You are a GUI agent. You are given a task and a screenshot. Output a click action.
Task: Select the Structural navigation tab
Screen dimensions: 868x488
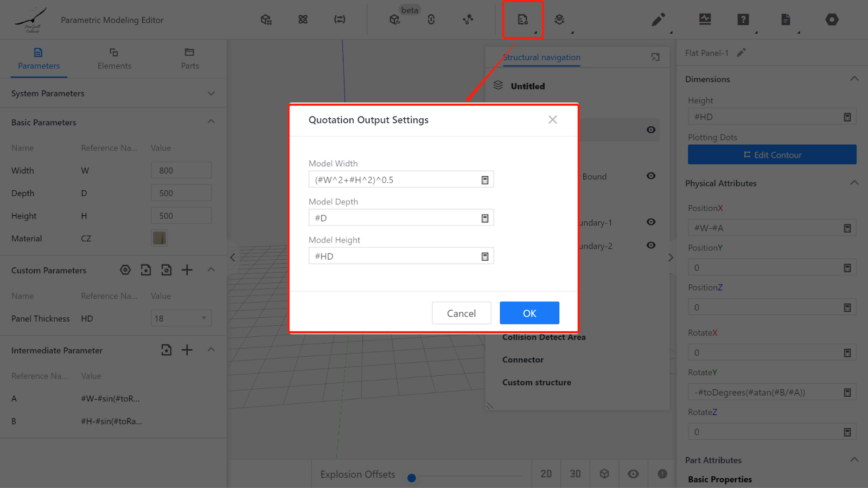(541, 57)
